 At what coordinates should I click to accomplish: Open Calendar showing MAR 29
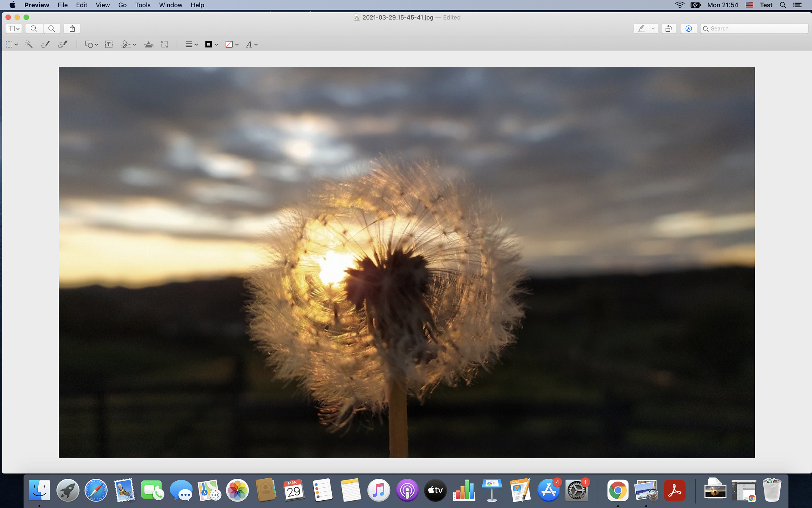tap(294, 490)
